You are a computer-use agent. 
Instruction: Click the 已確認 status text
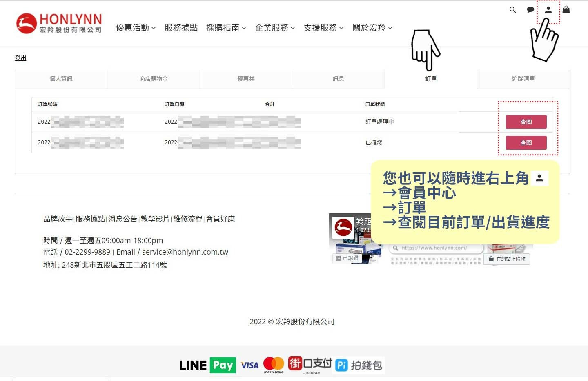click(374, 142)
